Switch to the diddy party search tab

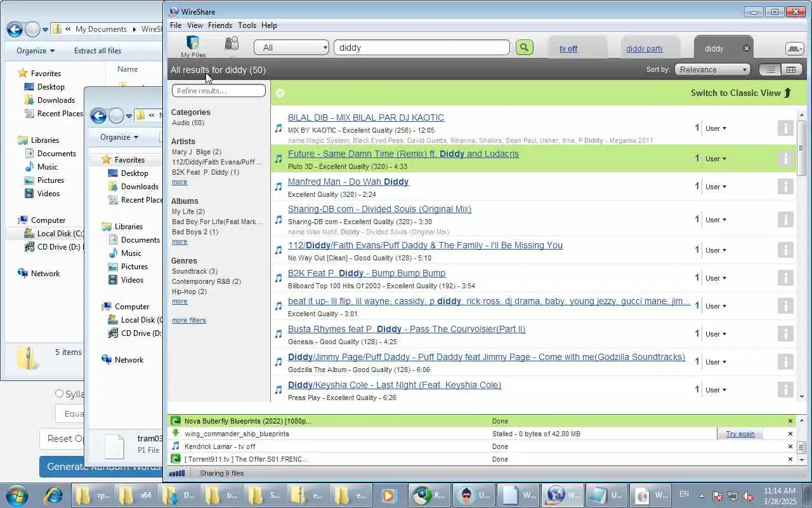click(x=645, y=48)
